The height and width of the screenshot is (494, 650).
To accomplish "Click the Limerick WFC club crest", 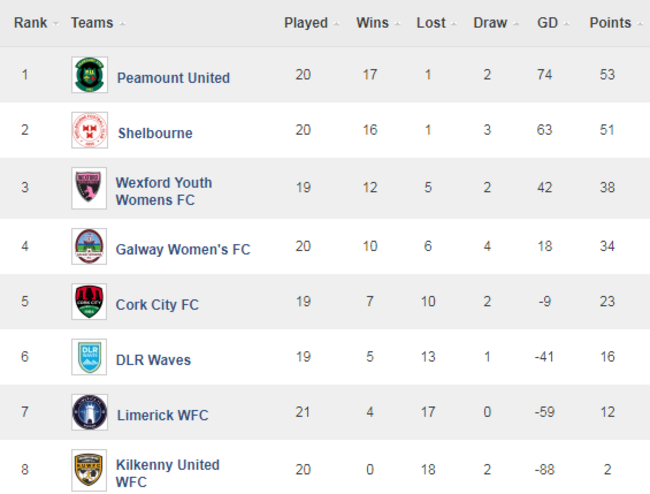I will tap(89, 414).
